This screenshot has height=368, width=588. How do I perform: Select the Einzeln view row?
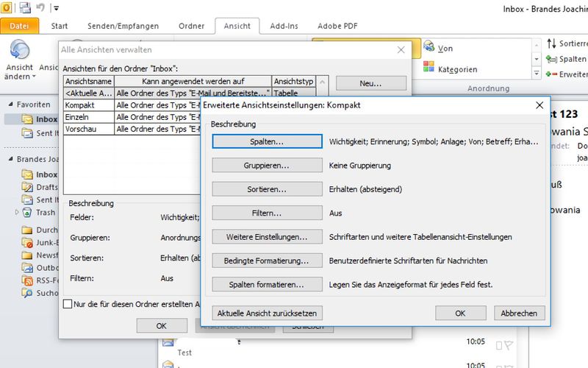[x=132, y=117]
